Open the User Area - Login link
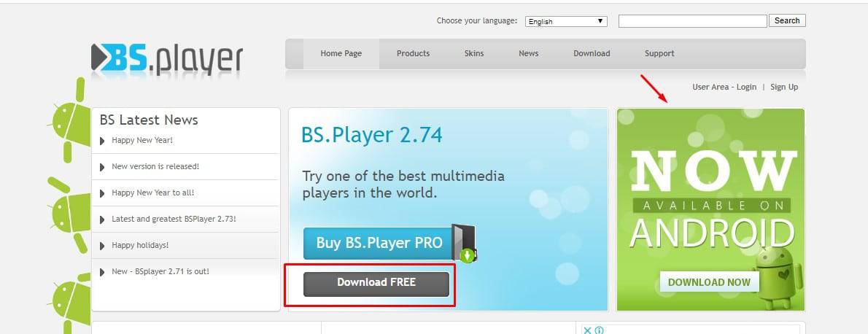The height and width of the screenshot is (334, 868). pyautogui.click(x=724, y=87)
